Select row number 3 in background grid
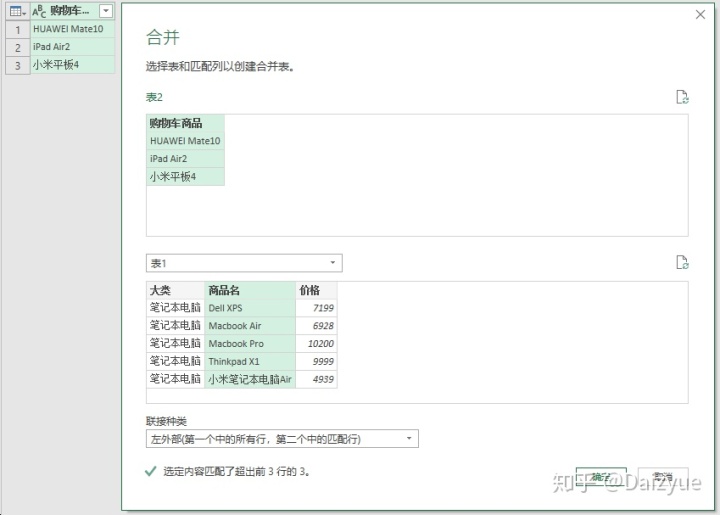The image size is (720, 515). click(17, 66)
